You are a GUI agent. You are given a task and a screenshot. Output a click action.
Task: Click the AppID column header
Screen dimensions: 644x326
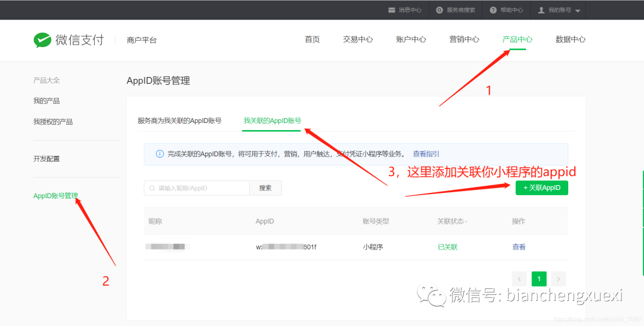pyautogui.click(x=265, y=221)
